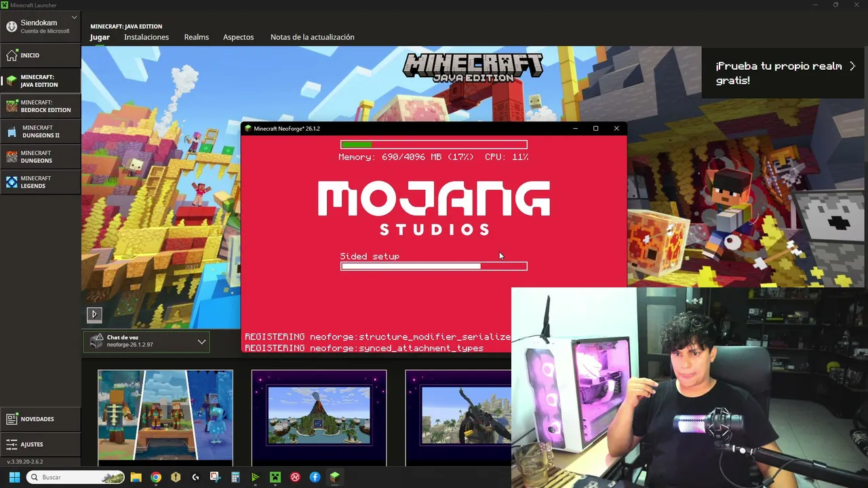Select Minecraft: Java Edition in sidebar
The width and height of the screenshot is (868, 488).
click(41, 81)
